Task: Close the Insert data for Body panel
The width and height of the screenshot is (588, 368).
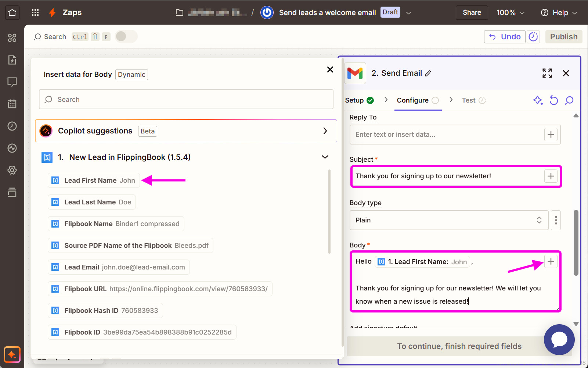Action: 330,69
